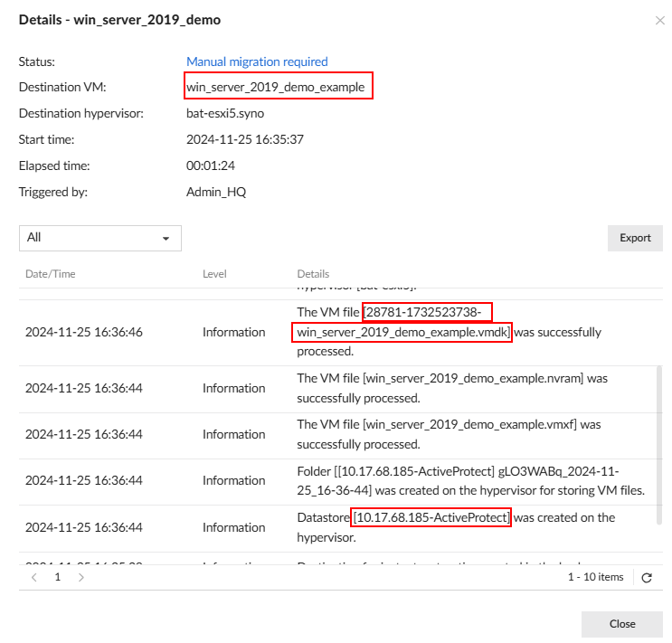
Task: Click Information level in Datastore row
Action: coord(233,527)
